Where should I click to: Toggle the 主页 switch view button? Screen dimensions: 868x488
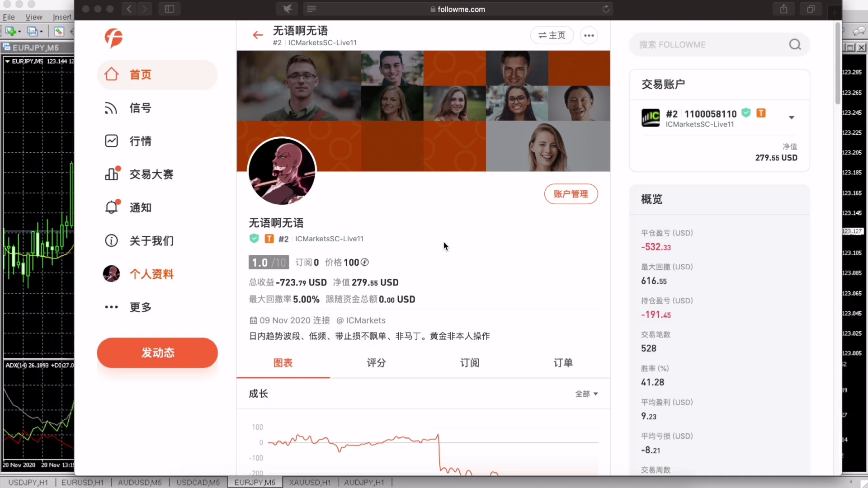(552, 35)
